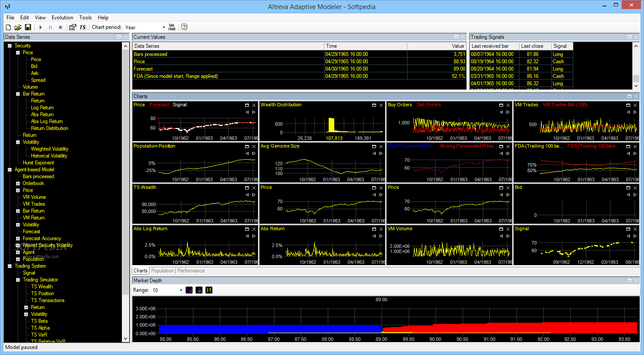
Task: Close the Wealth Distribution chart
Action: tap(381, 105)
